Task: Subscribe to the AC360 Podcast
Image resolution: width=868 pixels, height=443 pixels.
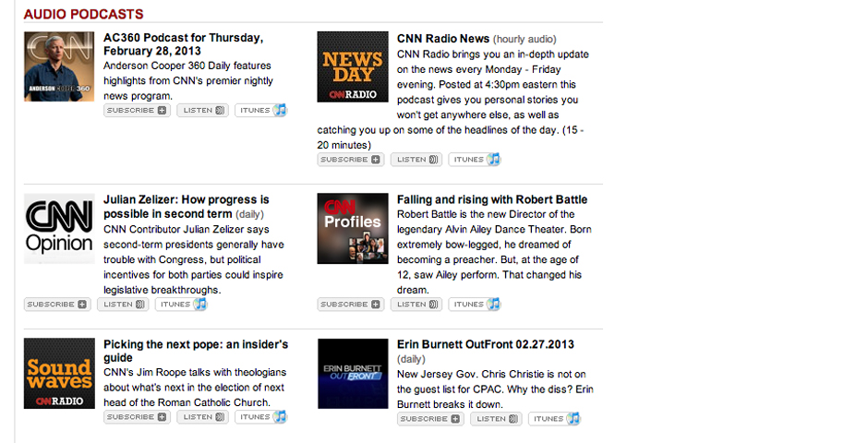Action: 137,110
